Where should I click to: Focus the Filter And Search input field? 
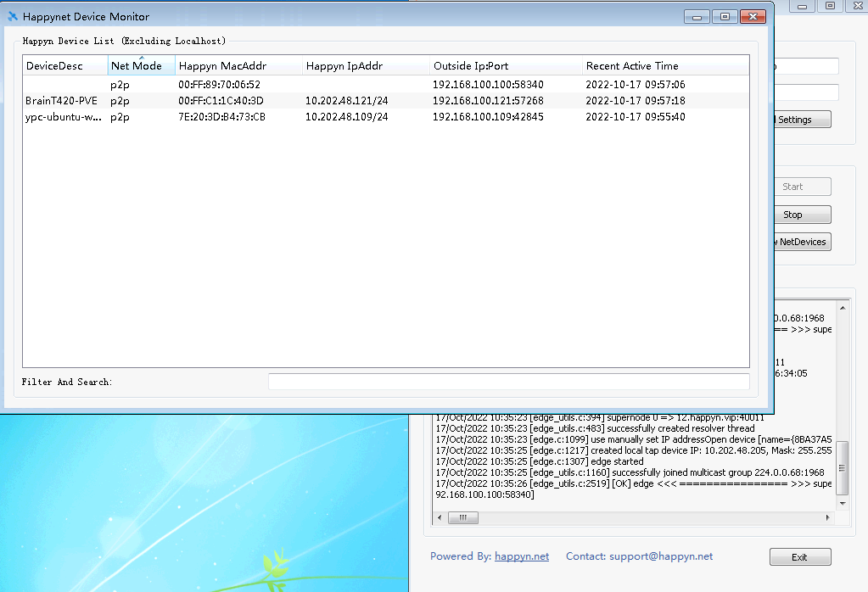tap(509, 382)
